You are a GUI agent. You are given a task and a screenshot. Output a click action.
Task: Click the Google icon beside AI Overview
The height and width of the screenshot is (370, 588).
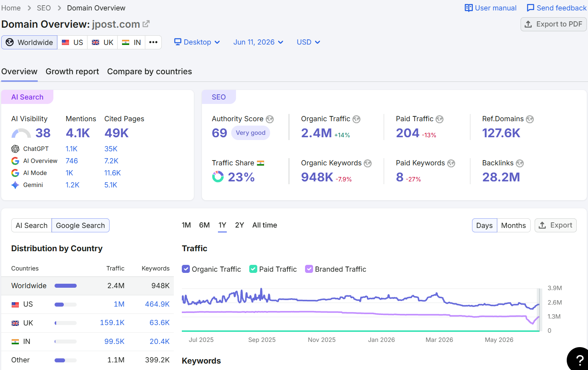[x=15, y=161]
